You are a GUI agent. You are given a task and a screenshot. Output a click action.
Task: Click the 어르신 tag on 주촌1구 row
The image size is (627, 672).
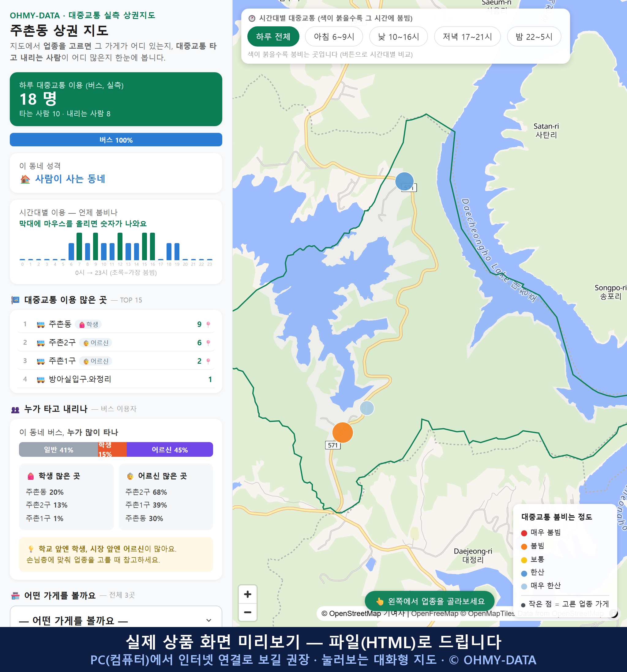pyautogui.click(x=96, y=361)
